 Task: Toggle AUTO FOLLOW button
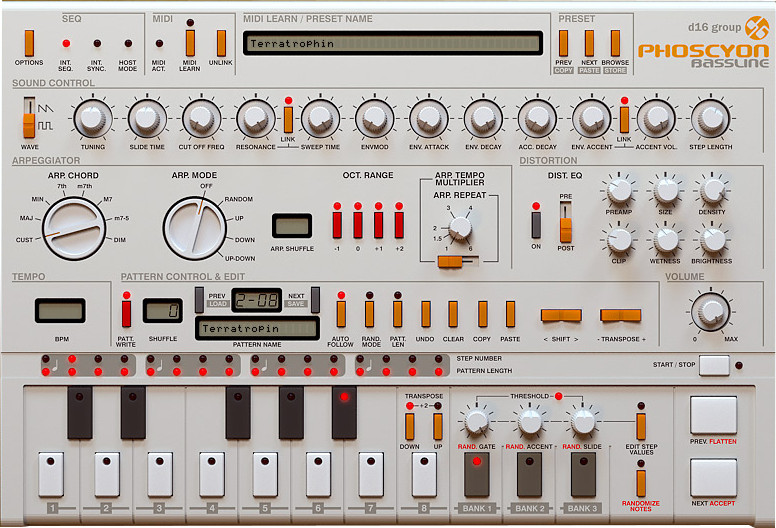pyautogui.click(x=341, y=314)
